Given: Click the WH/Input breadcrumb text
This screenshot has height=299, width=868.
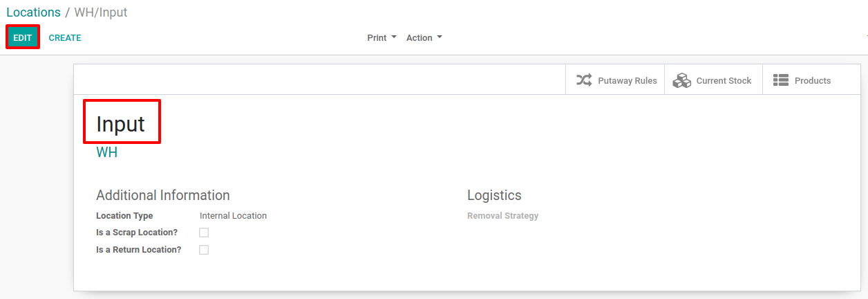Looking at the screenshot, I should (x=101, y=12).
